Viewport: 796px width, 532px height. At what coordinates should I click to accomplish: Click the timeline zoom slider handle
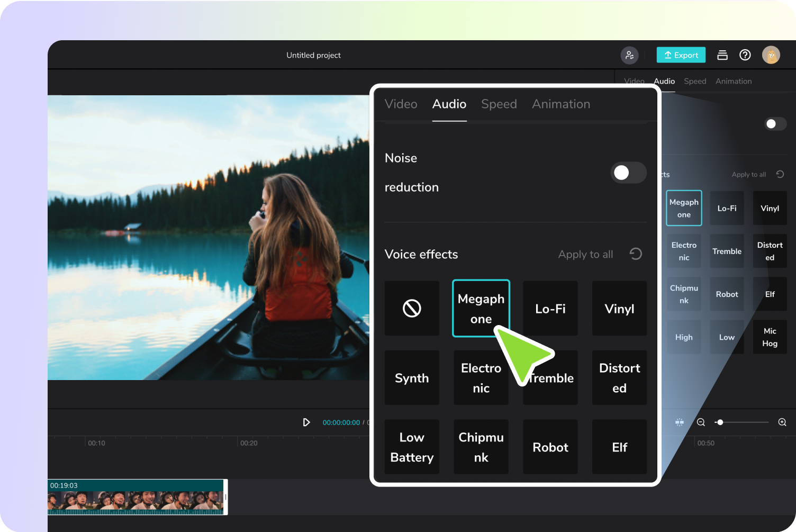pyautogui.click(x=720, y=422)
